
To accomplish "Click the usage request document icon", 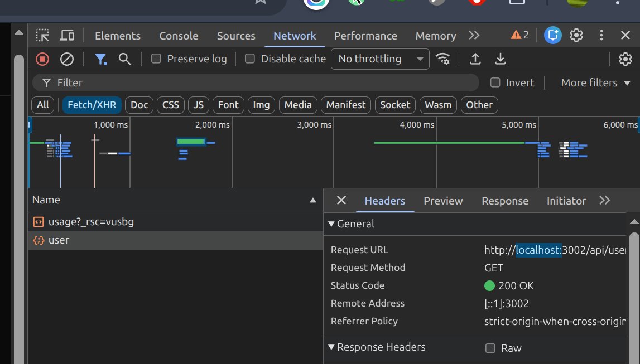I will [x=39, y=222].
